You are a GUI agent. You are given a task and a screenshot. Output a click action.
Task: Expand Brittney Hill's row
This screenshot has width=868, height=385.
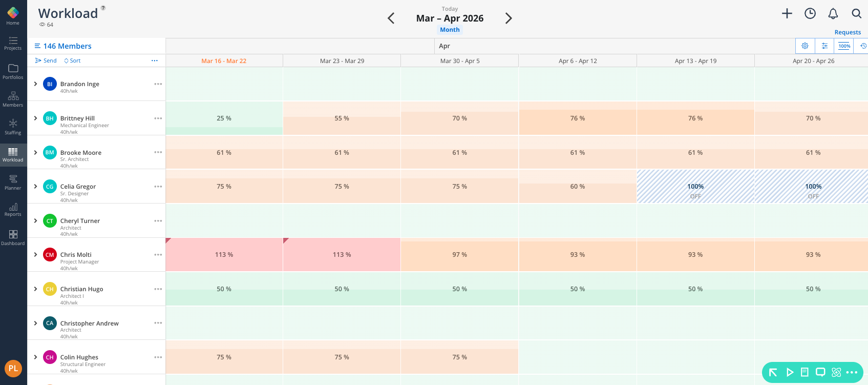35,118
